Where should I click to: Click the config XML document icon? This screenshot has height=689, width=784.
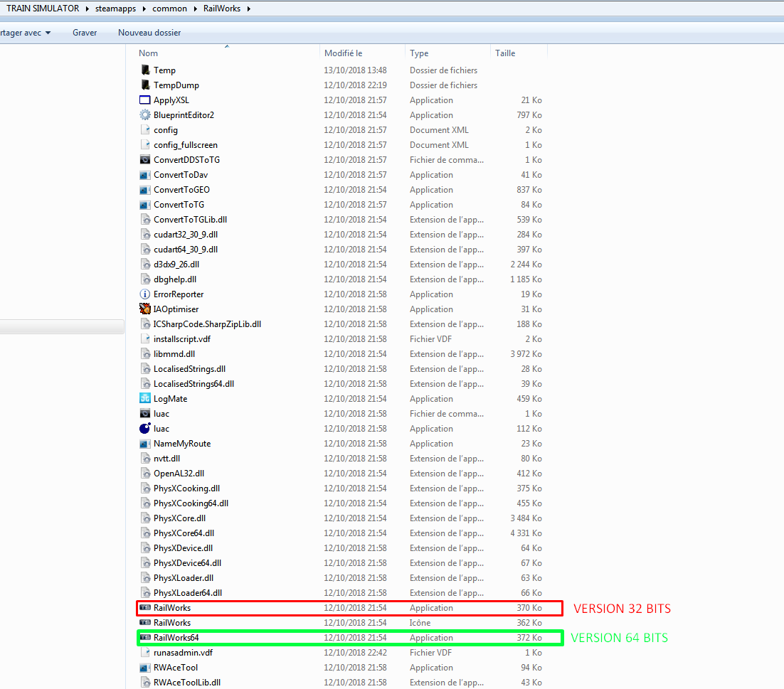(145, 130)
